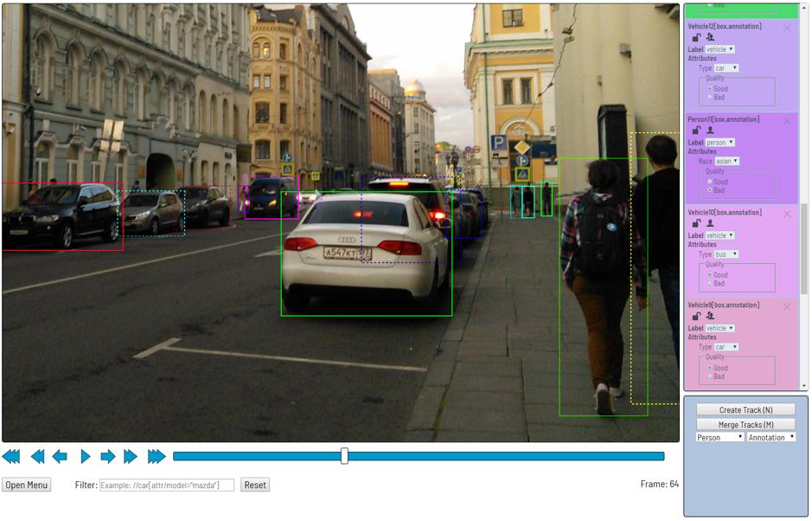The image size is (812, 521).
Task: Click the frame progress slider handle
Action: coord(344,456)
